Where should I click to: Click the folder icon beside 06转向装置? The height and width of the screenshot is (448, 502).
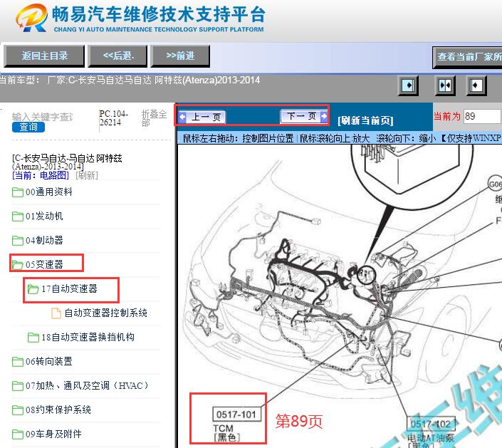click(x=18, y=362)
